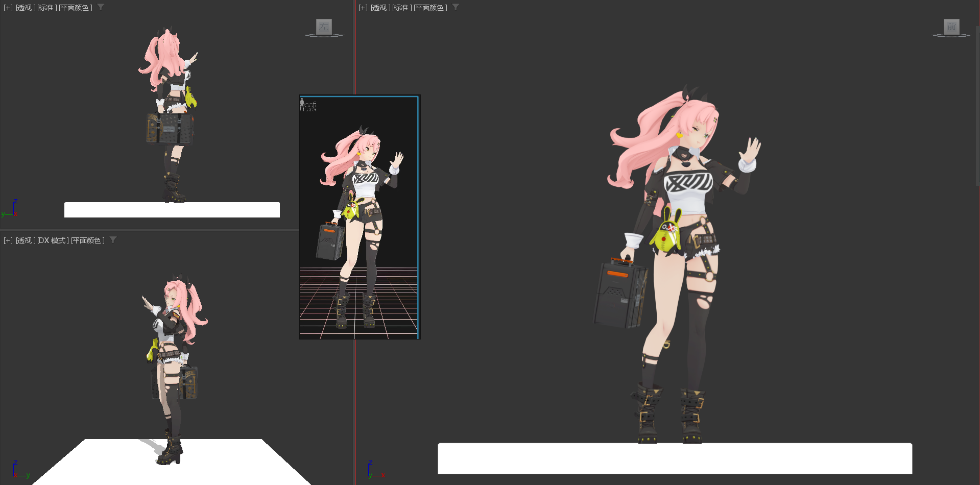Click [平面颜色] label in DX mode viewport
Screen dimensions: 980x485
click(x=88, y=240)
